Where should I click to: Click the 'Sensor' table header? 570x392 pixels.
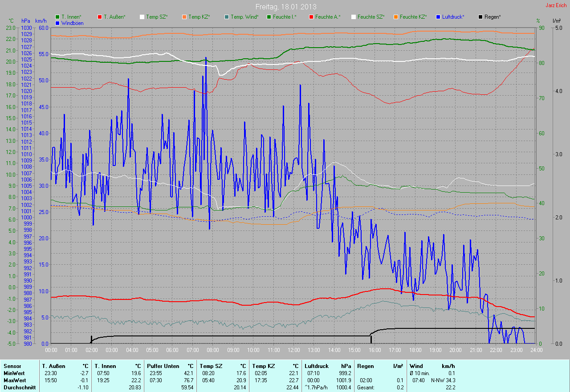(12, 366)
